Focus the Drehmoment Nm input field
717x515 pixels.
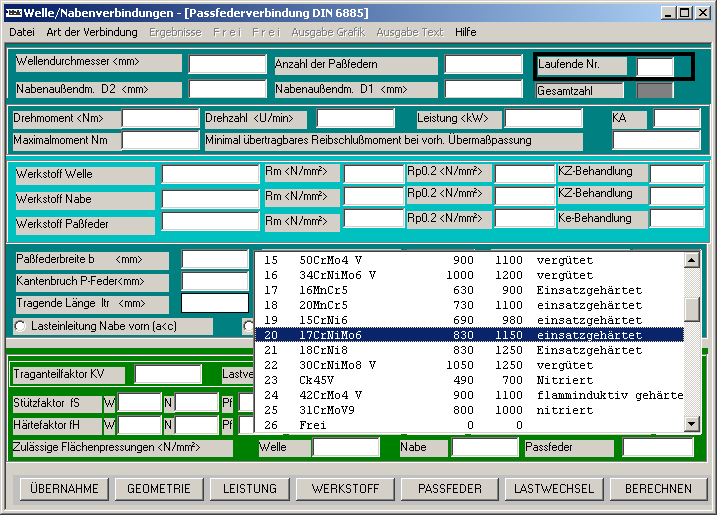pyautogui.click(x=160, y=119)
